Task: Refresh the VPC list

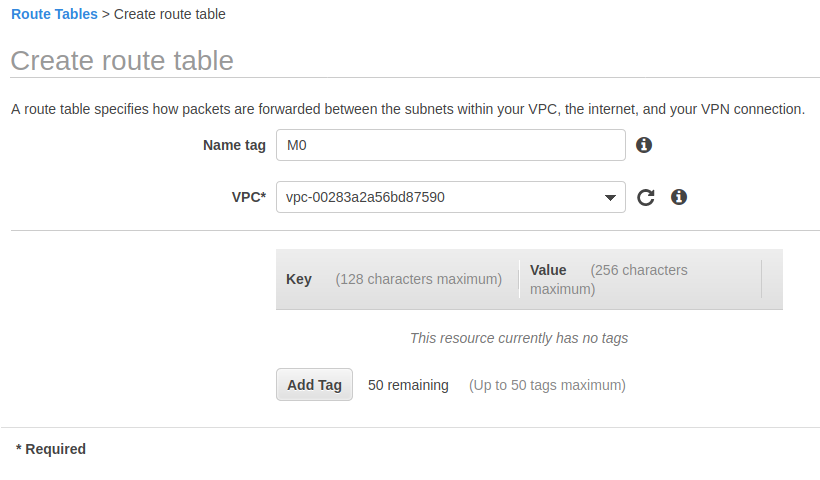Action: (x=646, y=197)
